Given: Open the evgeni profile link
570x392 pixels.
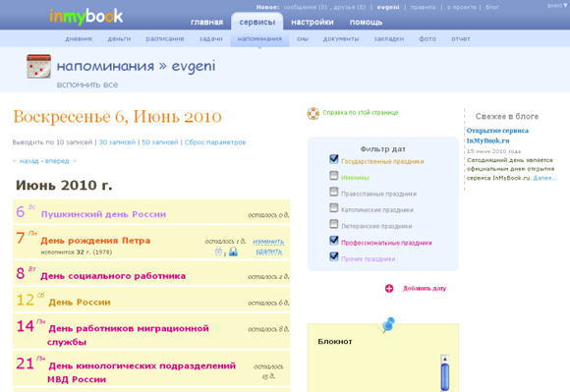Looking at the screenshot, I should click(388, 7).
